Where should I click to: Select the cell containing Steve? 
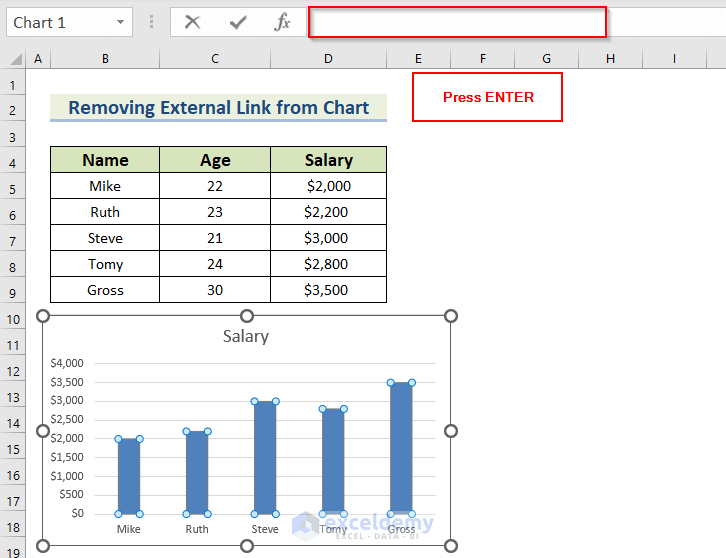pyautogui.click(x=105, y=238)
